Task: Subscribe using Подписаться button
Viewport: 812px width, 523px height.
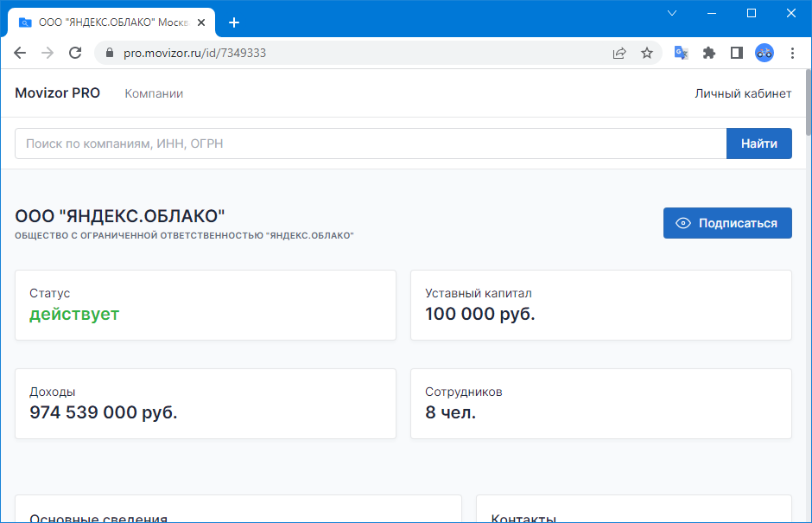Action: click(727, 223)
